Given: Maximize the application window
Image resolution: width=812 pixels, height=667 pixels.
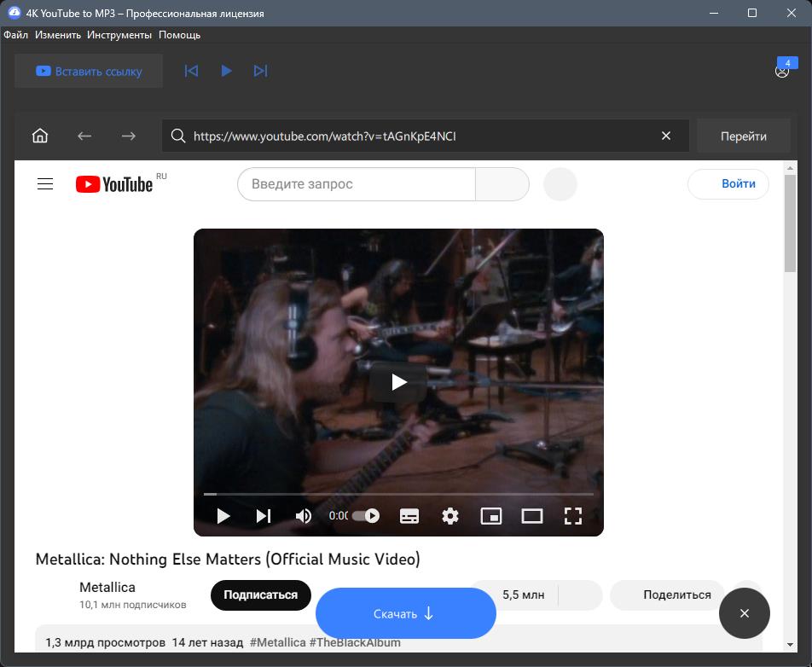Looking at the screenshot, I should click(752, 13).
